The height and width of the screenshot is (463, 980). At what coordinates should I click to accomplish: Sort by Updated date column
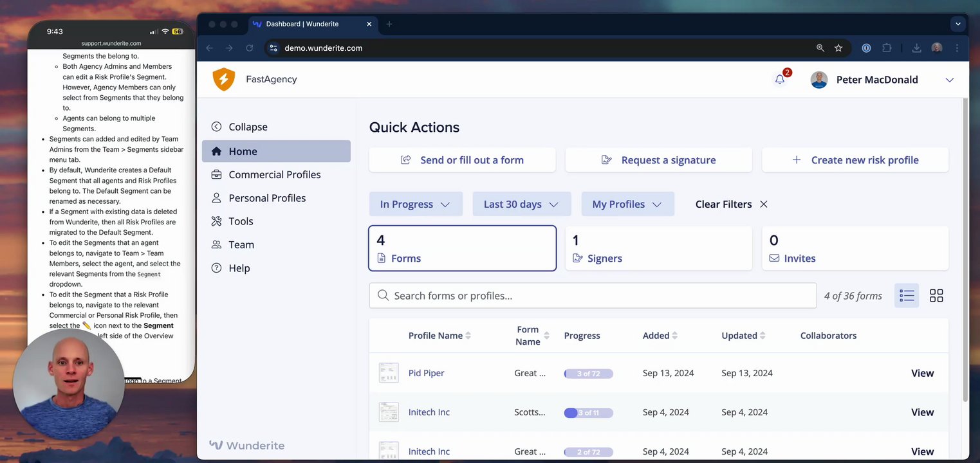pyautogui.click(x=763, y=336)
